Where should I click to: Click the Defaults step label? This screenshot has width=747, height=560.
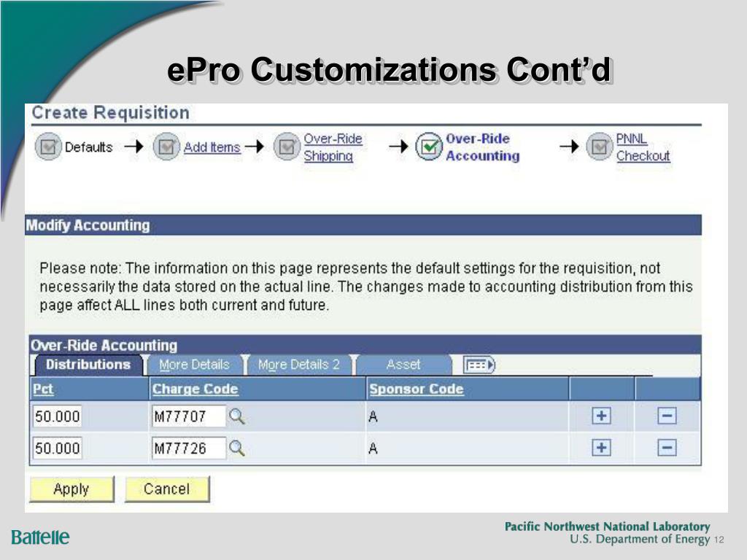tap(88, 147)
